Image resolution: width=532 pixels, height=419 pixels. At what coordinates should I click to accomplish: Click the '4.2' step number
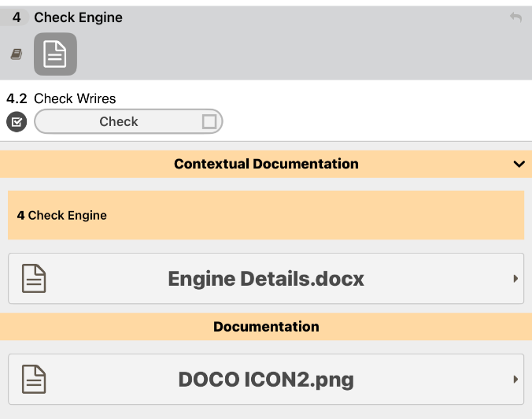pos(17,98)
